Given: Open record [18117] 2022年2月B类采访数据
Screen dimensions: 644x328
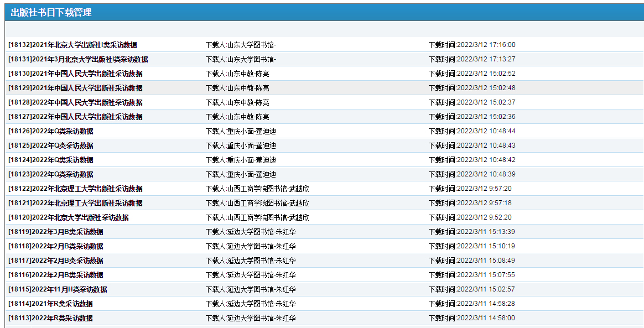Looking at the screenshot, I should (x=56, y=261).
